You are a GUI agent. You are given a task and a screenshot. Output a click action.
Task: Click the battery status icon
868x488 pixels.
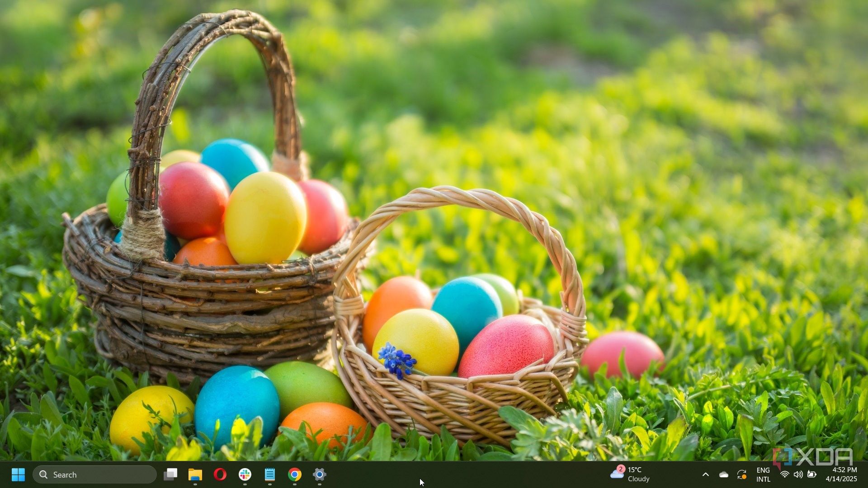pos(812,474)
